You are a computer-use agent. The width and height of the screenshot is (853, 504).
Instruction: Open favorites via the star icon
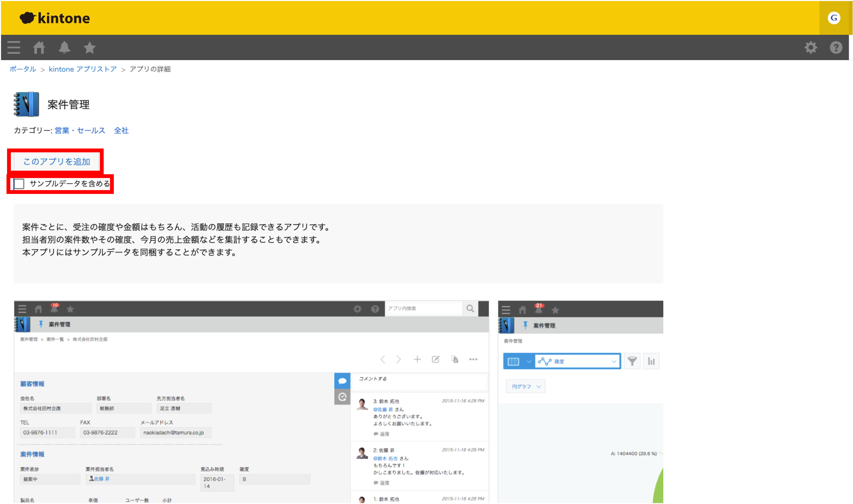click(x=90, y=47)
